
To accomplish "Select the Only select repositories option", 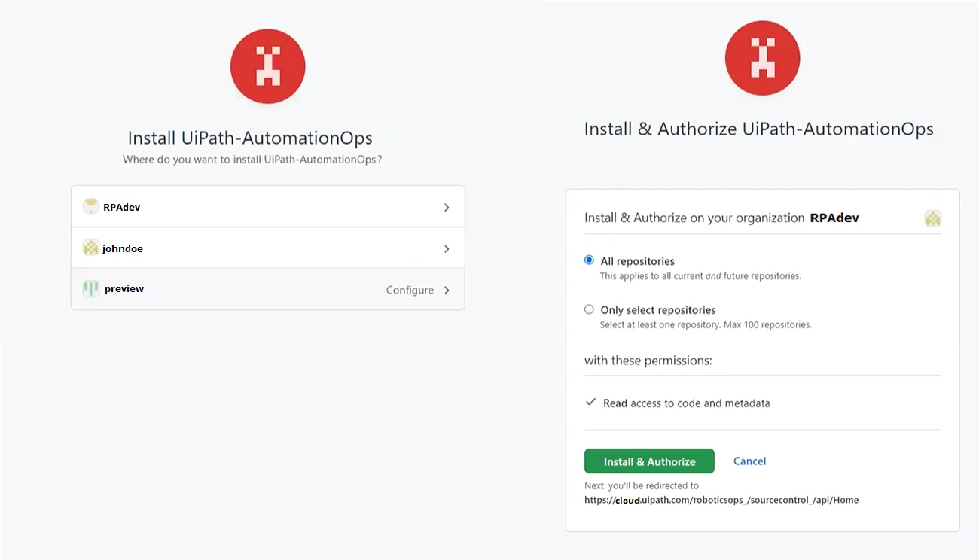I will 589,309.
